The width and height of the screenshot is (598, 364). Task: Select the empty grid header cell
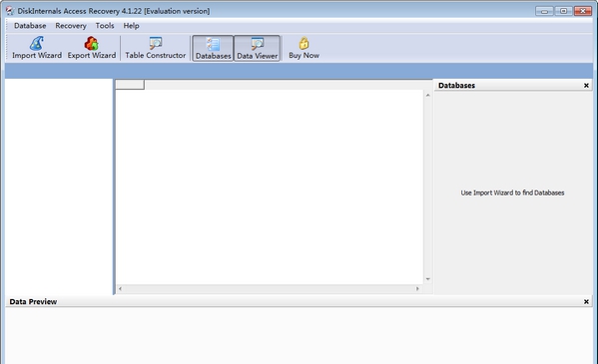click(x=130, y=84)
